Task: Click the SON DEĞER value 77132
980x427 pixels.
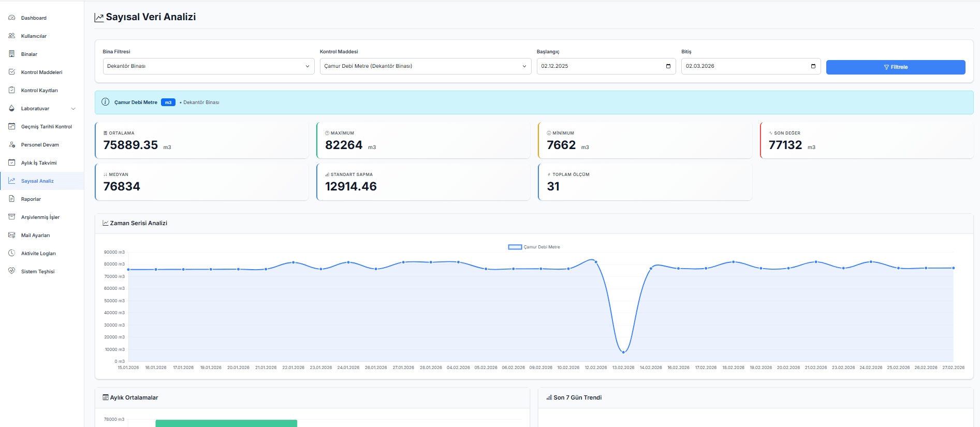Action: pos(785,145)
